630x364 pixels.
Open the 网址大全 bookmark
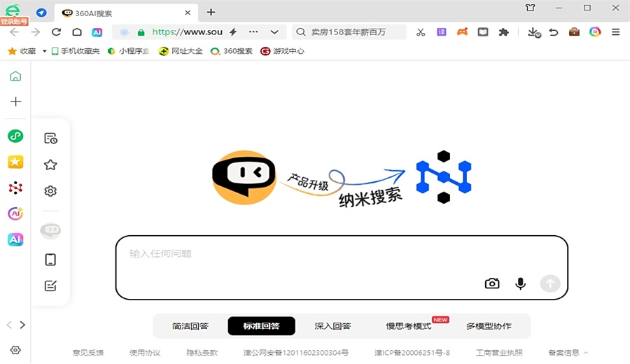point(181,51)
